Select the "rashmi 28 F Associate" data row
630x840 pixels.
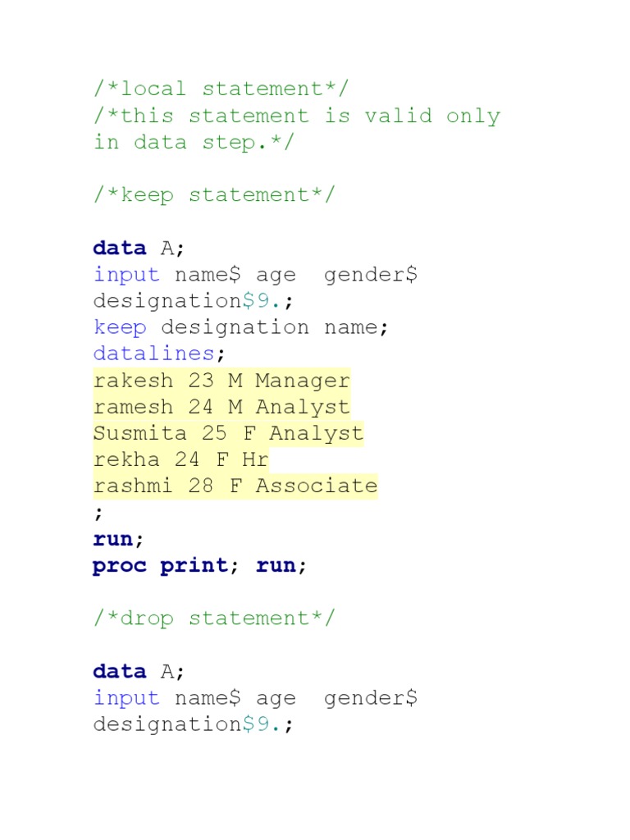tap(235, 486)
